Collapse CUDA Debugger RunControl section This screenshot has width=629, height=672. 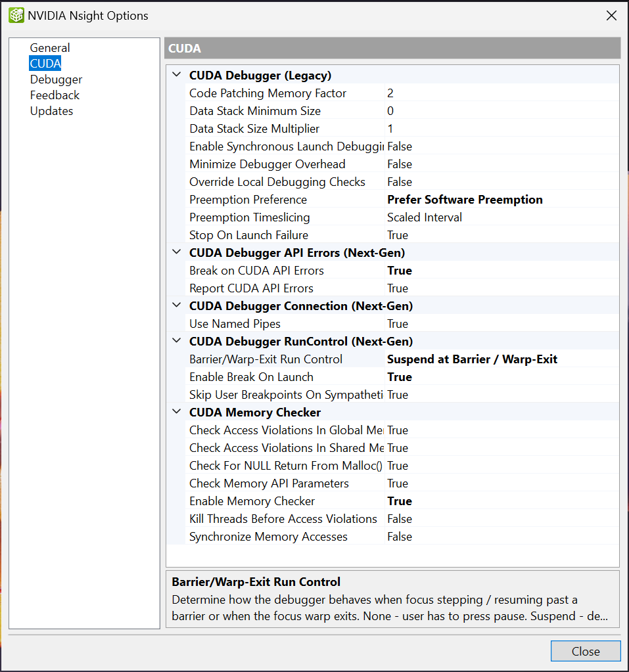[x=175, y=341]
